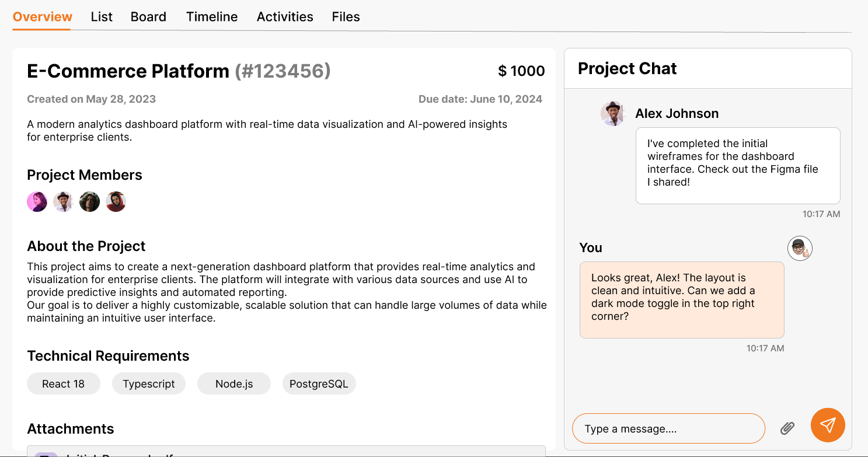View Alex Johnson's chat profile picture
868x457 pixels.
[613, 113]
